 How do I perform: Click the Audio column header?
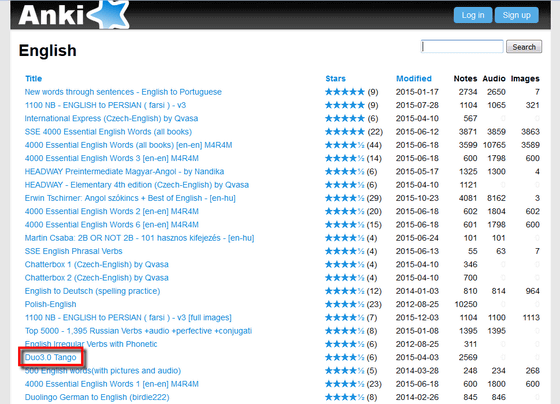click(x=494, y=79)
